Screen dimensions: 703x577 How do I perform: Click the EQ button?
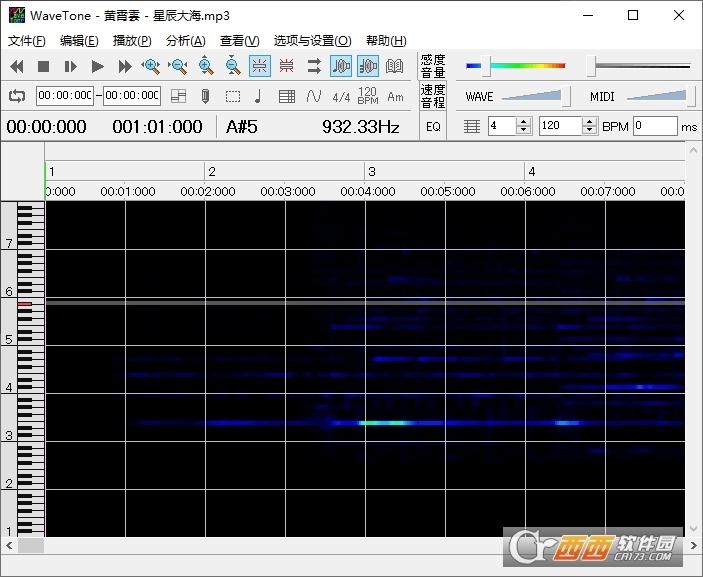click(433, 127)
